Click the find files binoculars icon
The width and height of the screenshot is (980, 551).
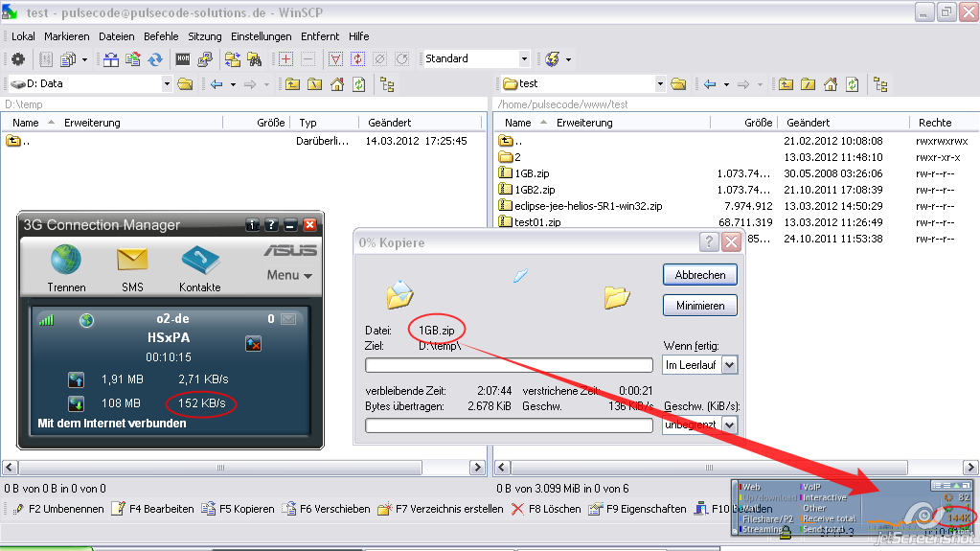[255, 58]
